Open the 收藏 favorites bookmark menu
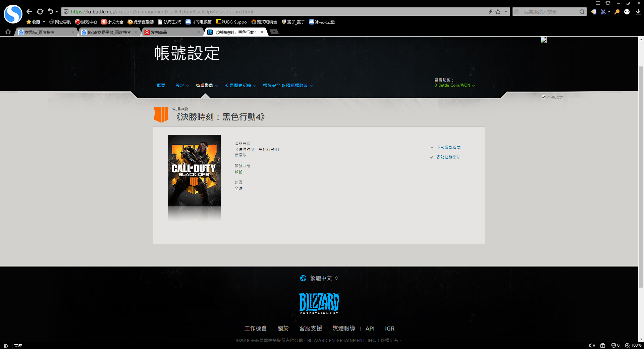 coord(36,22)
